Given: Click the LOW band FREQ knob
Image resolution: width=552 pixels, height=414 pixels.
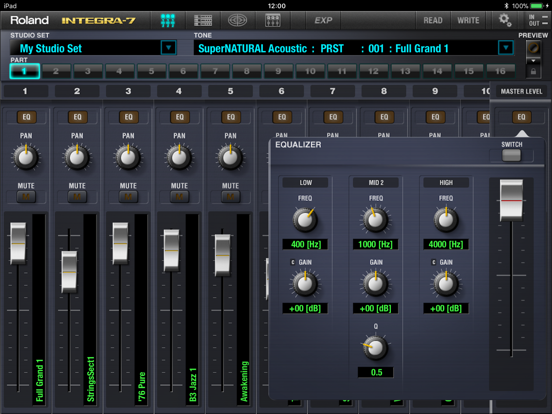Looking at the screenshot, I should [x=305, y=220].
